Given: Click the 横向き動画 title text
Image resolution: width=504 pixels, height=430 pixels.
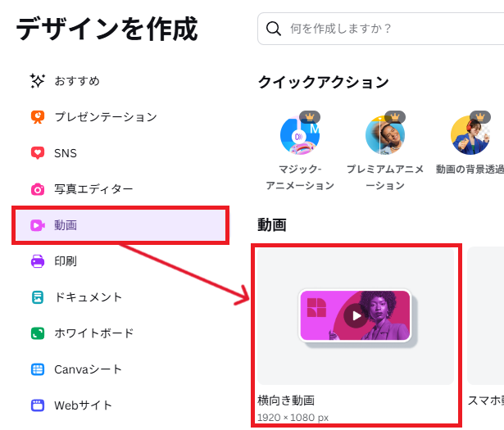Looking at the screenshot, I should (286, 401).
